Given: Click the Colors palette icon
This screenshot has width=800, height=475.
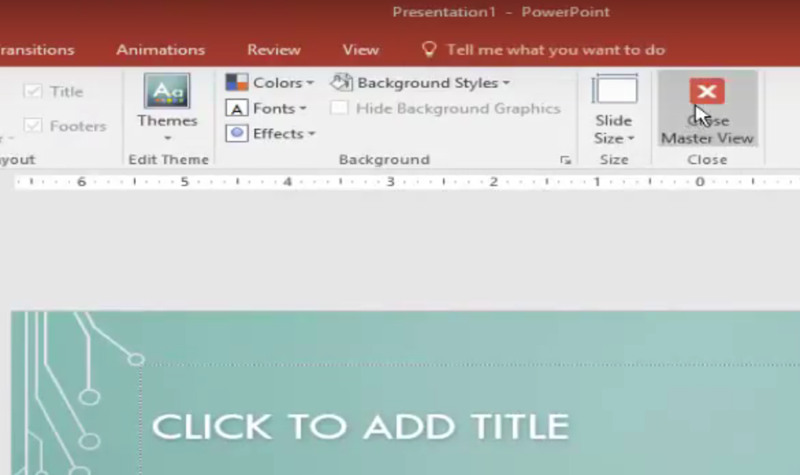Looking at the screenshot, I should pyautogui.click(x=237, y=82).
